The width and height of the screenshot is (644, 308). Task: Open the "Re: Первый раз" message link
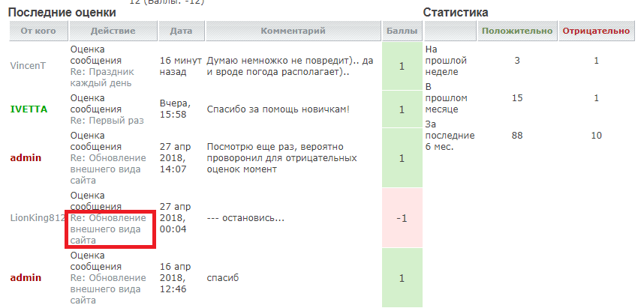[x=107, y=120]
